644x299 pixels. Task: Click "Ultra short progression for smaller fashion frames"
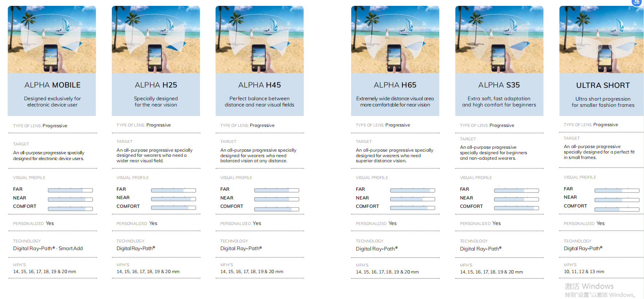(x=603, y=102)
